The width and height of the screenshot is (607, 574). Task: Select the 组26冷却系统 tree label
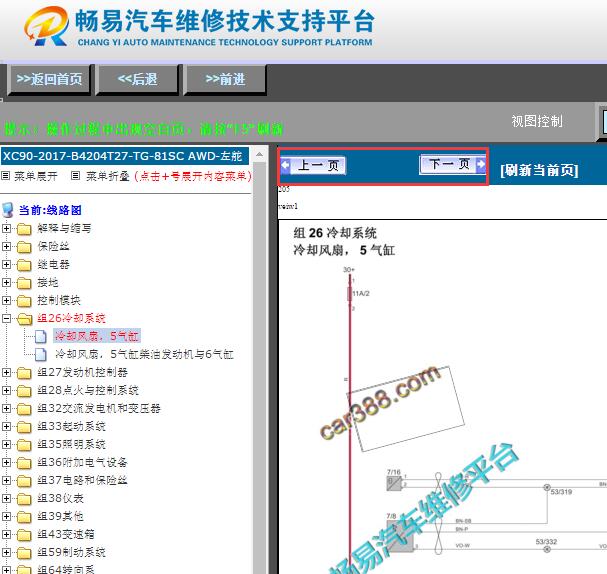click(x=71, y=318)
